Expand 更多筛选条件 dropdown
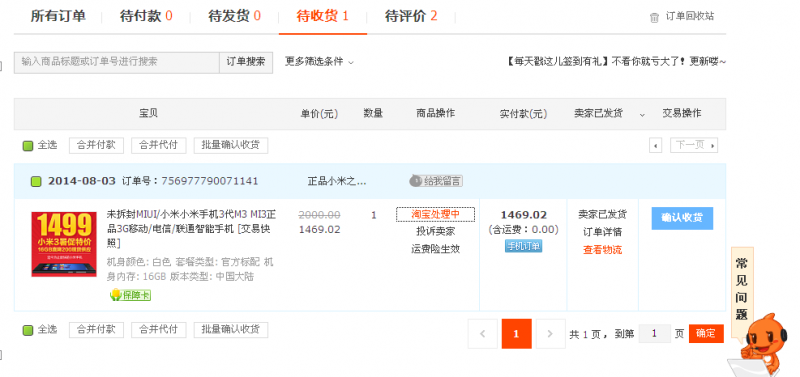800x377 pixels. click(319, 62)
